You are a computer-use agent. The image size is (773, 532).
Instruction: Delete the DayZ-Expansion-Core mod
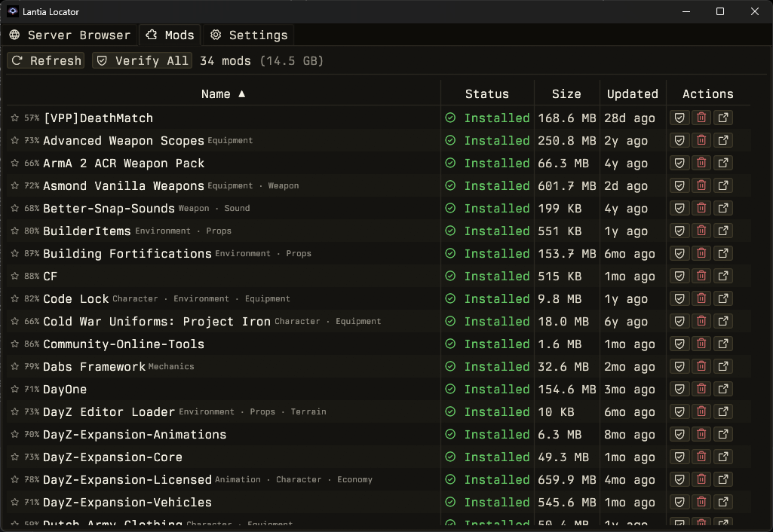[x=701, y=457]
